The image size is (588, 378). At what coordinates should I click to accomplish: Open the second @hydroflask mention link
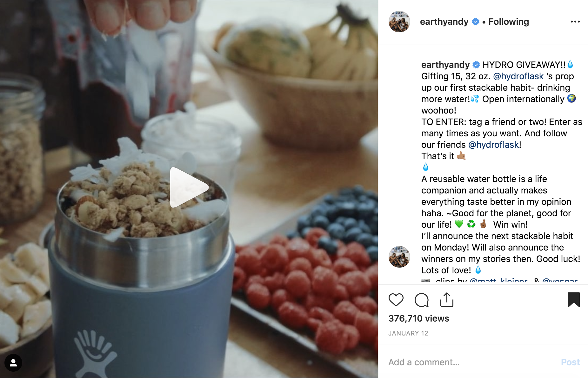tap(493, 145)
